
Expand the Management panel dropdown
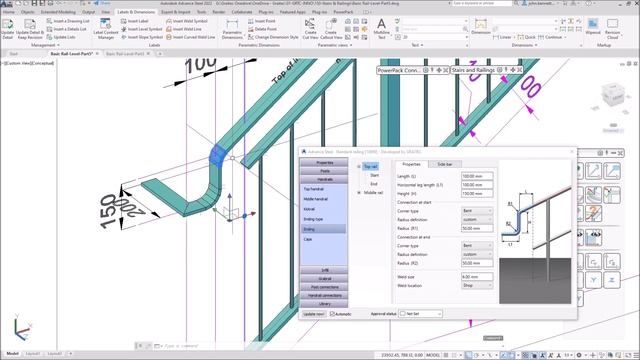tap(45, 45)
